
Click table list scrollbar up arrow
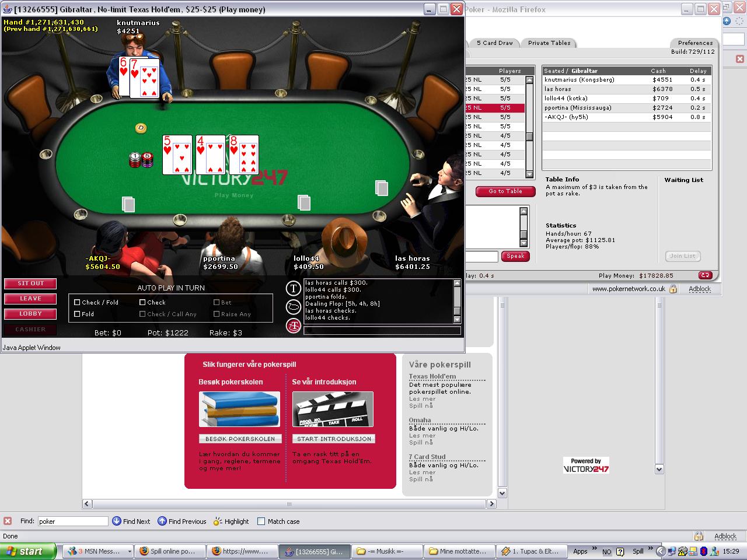tap(529, 80)
